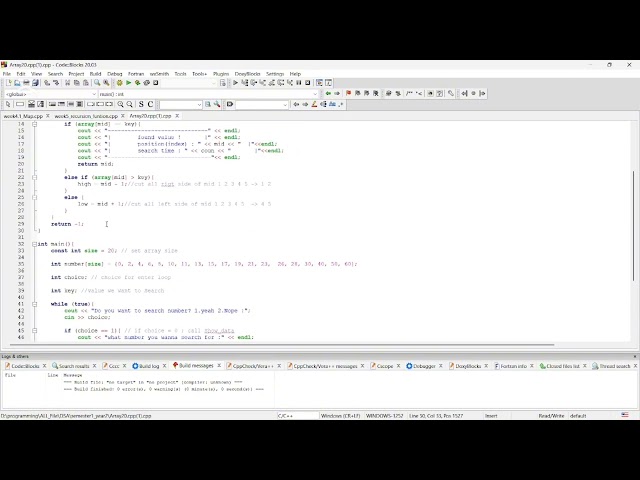Screen dimensions: 640x480
Task: Click the highlight marker pen icon
Action: (x=314, y=104)
